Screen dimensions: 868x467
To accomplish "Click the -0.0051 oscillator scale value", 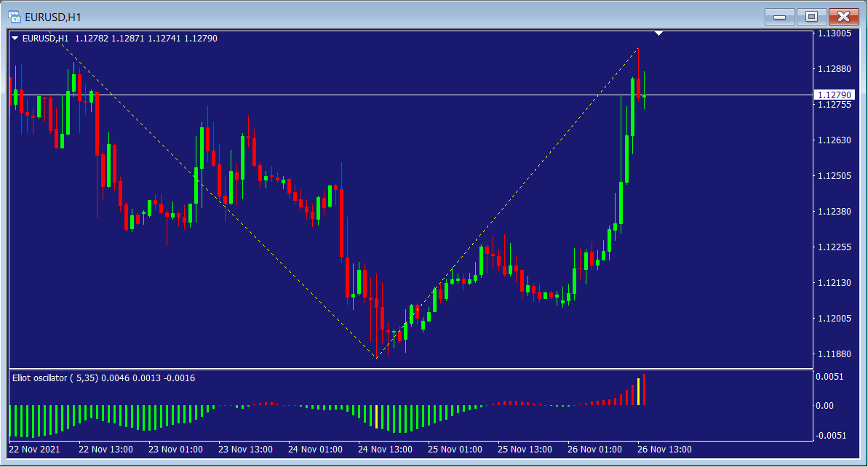I will click(829, 436).
